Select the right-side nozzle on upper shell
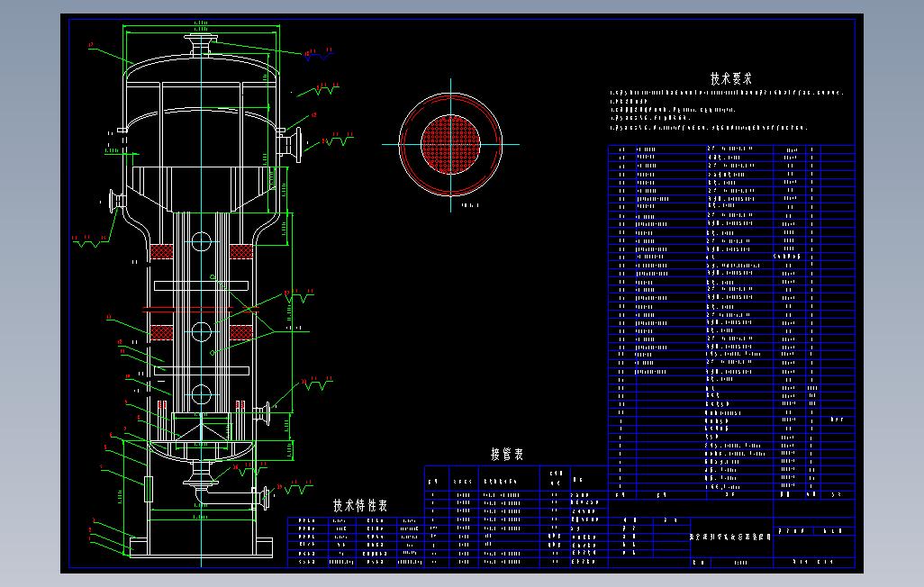The height and width of the screenshot is (587, 924). pyautogui.click(x=289, y=145)
